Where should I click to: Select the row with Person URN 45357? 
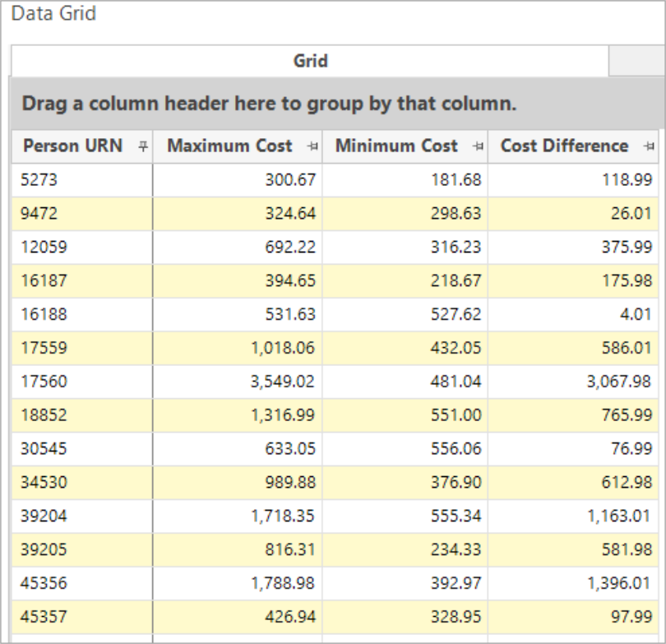(41, 616)
